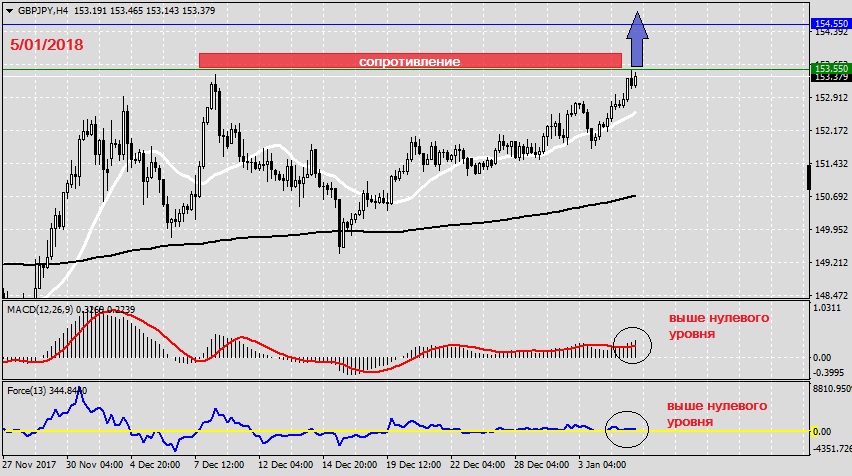Open the chart menu triangle beside GBPJPY,H4
The height and width of the screenshot is (476, 852).
pyautogui.click(x=9, y=10)
